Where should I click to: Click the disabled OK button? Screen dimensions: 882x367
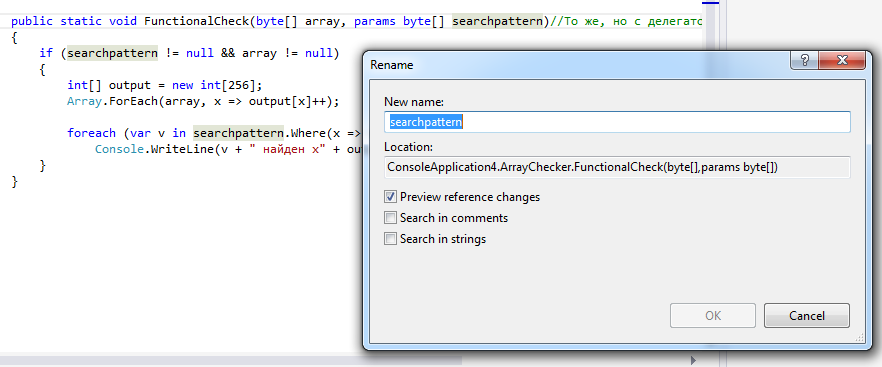pyautogui.click(x=713, y=316)
